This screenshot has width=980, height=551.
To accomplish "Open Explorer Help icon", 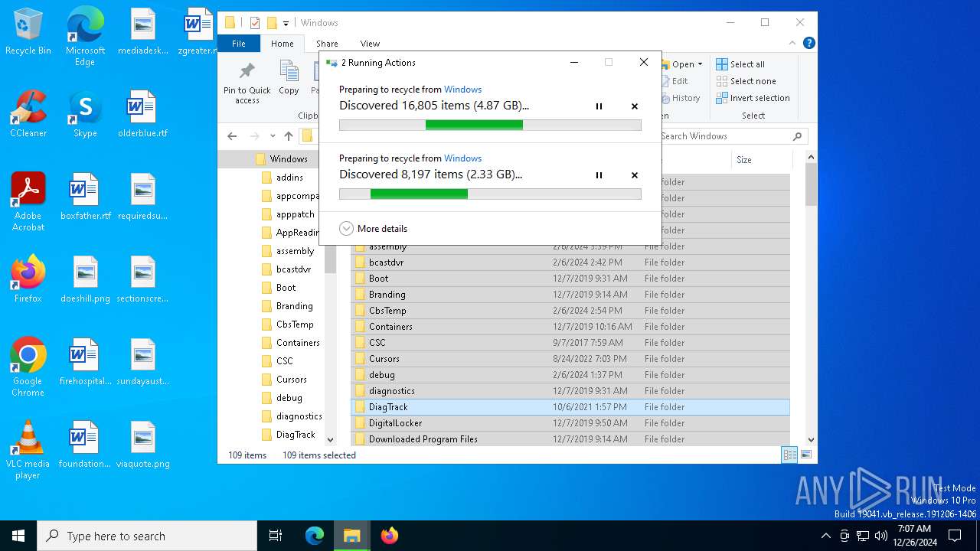I will point(808,44).
